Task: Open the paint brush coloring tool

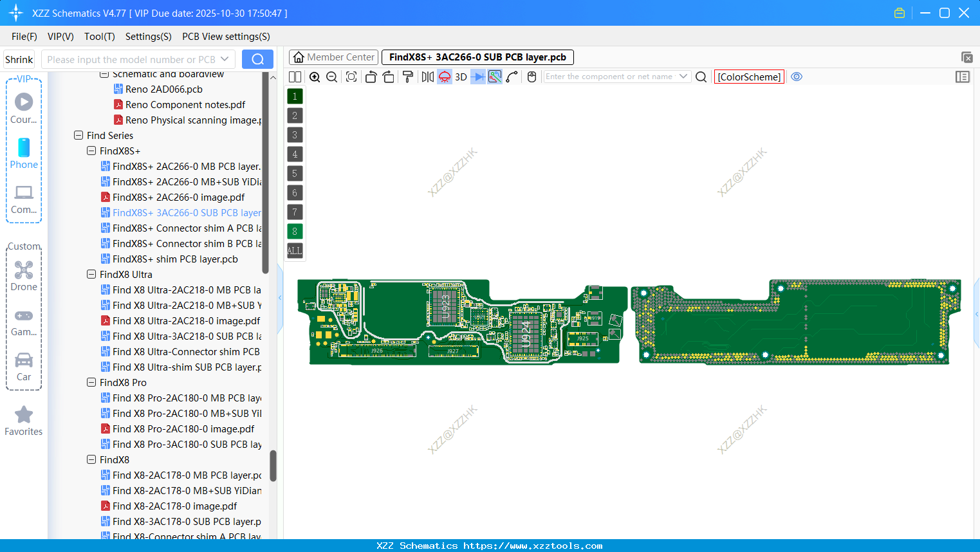Action: tap(407, 76)
